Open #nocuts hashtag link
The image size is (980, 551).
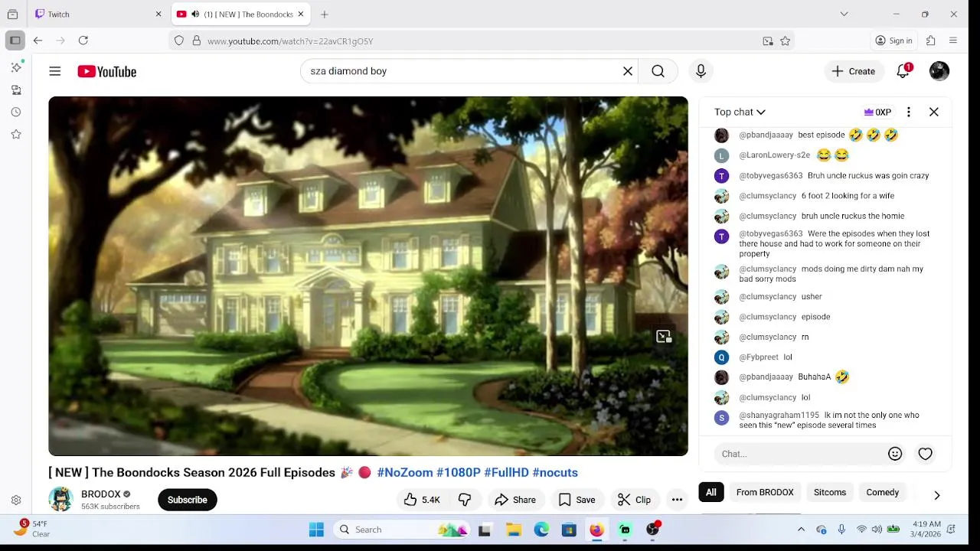pyautogui.click(x=555, y=473)
